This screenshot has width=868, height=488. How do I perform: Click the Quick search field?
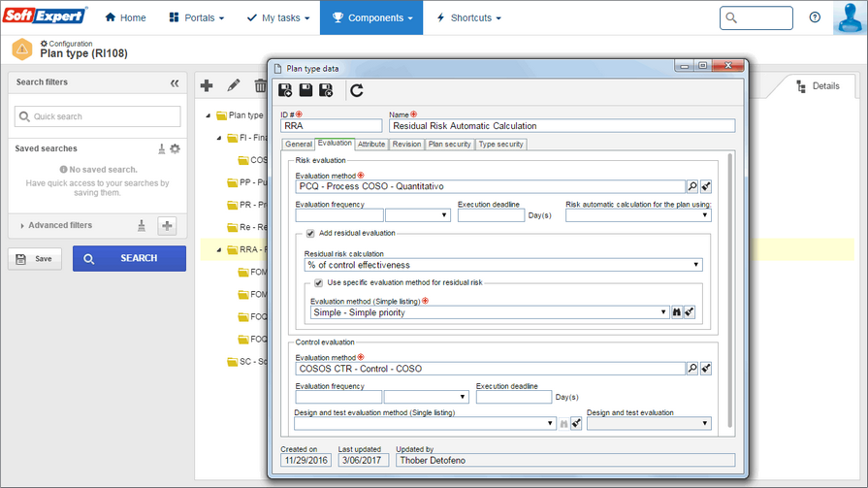(97, 116)
